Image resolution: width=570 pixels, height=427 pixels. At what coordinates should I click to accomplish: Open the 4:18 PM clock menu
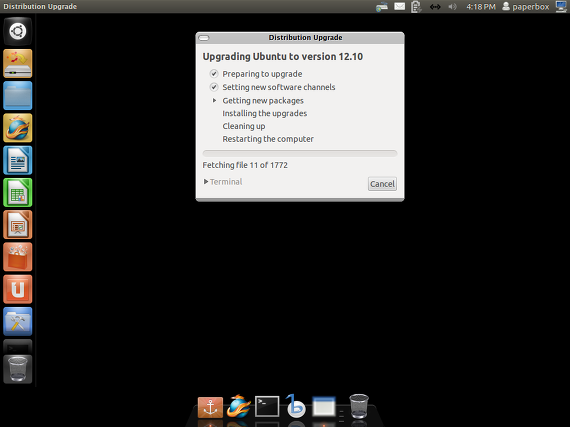tap(481, 7)
